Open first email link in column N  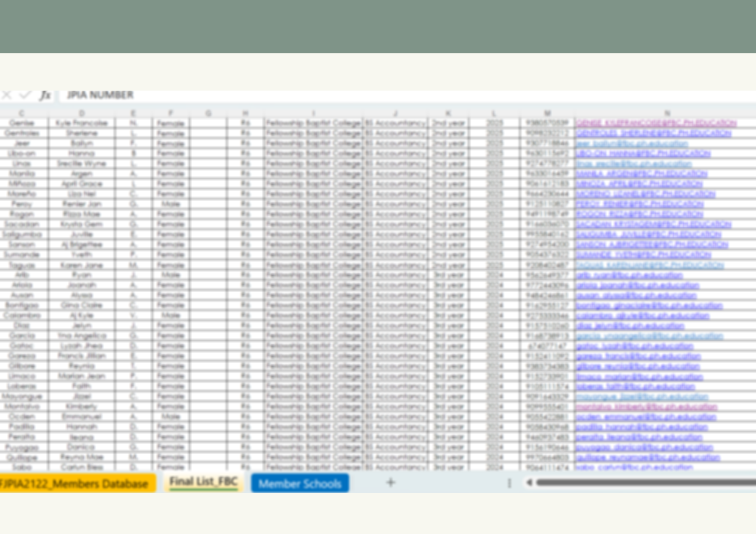[x=655, y=123]
